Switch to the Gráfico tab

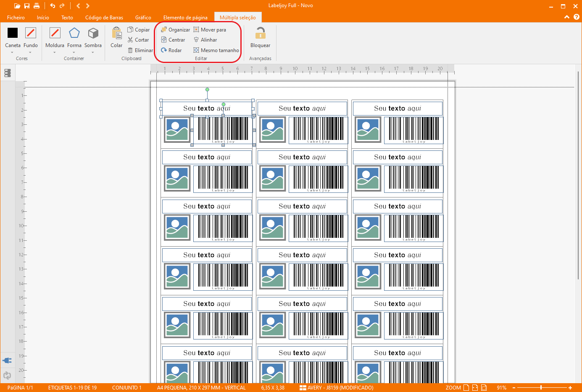(x=143, y=18)
